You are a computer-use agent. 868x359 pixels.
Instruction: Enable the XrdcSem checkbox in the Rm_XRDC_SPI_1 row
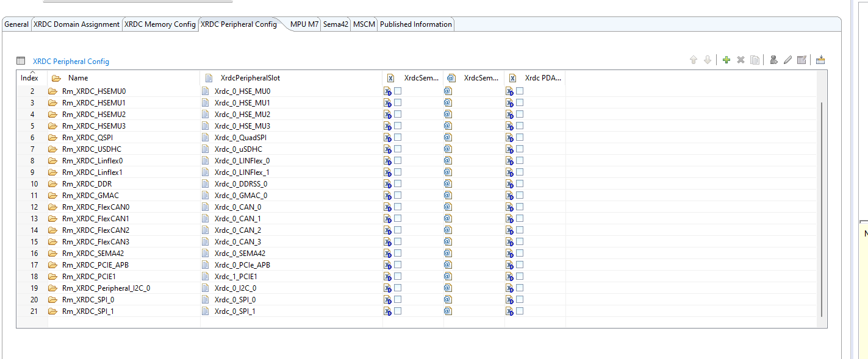pos(397,311)
